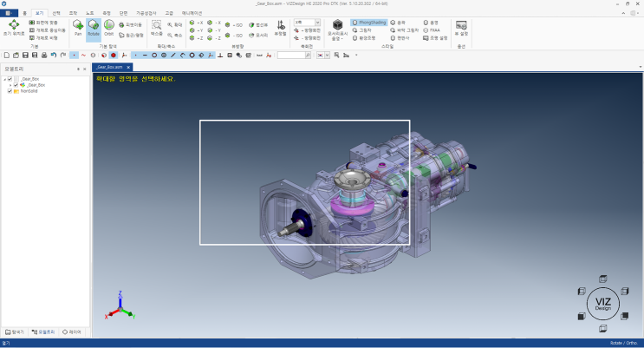
Task: Open the 측정 ribbon tab
Action: (107, 13)
